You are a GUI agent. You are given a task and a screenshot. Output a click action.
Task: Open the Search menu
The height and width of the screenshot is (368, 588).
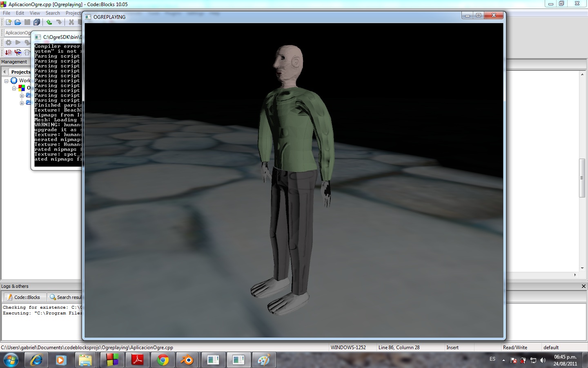53,13
